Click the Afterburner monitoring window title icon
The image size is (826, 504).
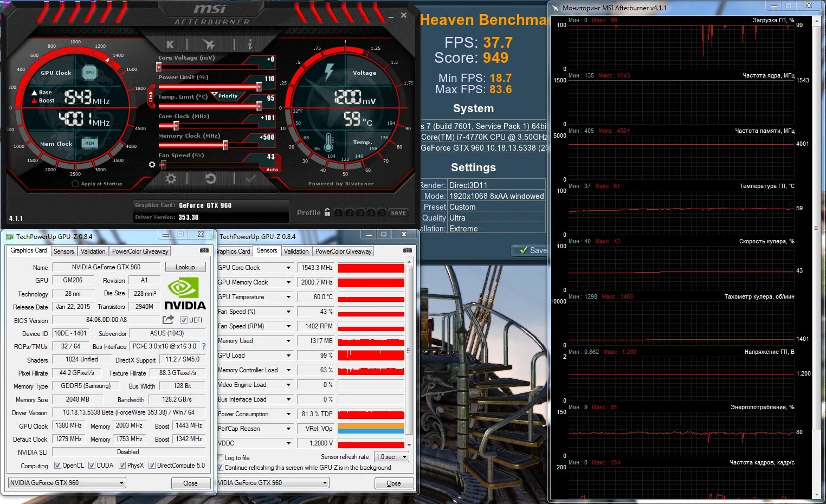[556, 8]
